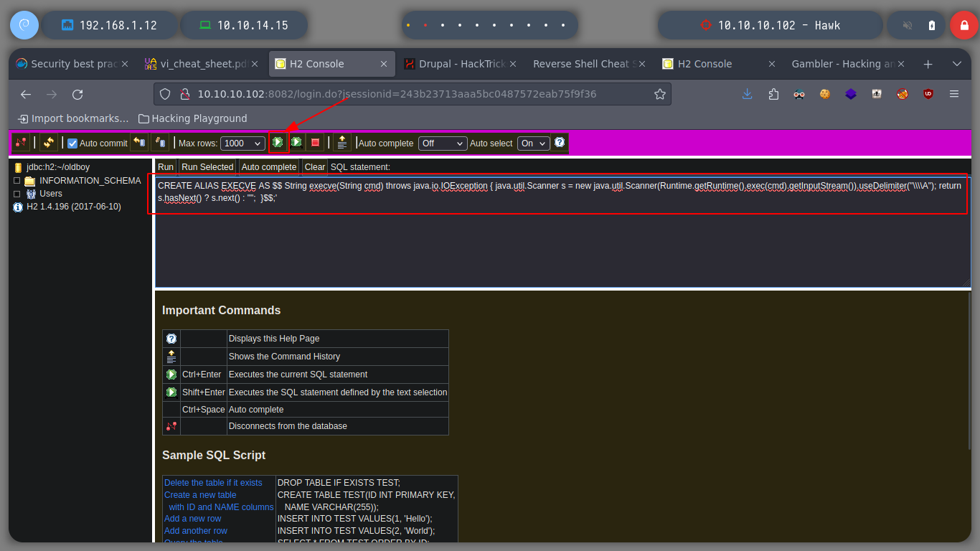Click the Clear button
The image size is (980, 551).
(x=315, y=167)
